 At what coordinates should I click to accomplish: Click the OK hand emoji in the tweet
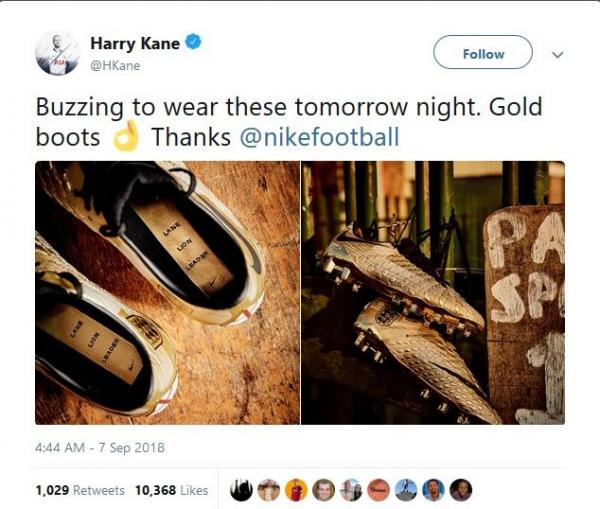[x=126, y=137]
